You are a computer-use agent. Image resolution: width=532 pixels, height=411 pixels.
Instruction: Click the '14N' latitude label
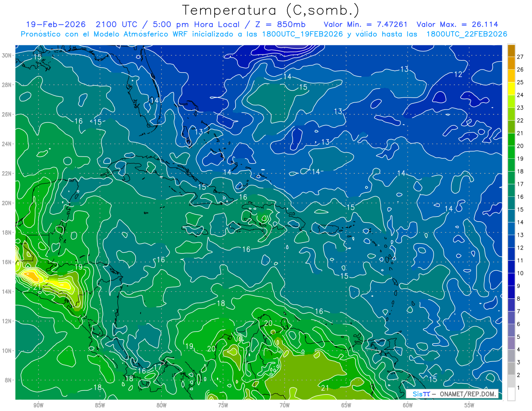(8, 292)
